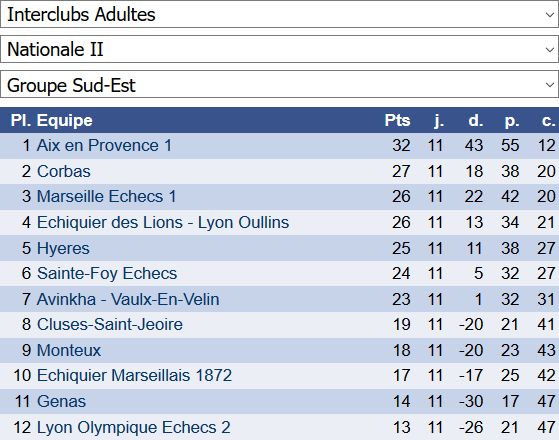Screen dimensions: 559x440
Task: Open Lyon Olympique Echecs 2 page
Action: tap(134, 428)
